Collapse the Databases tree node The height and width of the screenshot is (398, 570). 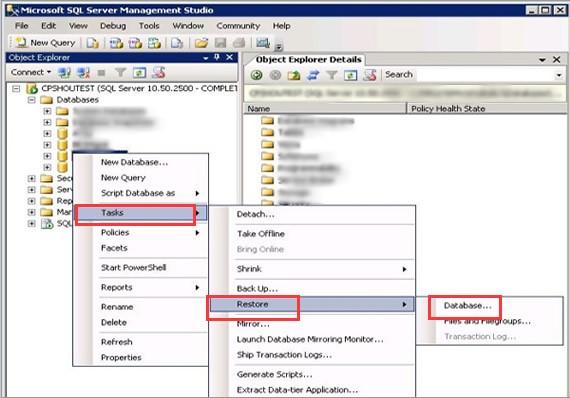click(32, 100)
